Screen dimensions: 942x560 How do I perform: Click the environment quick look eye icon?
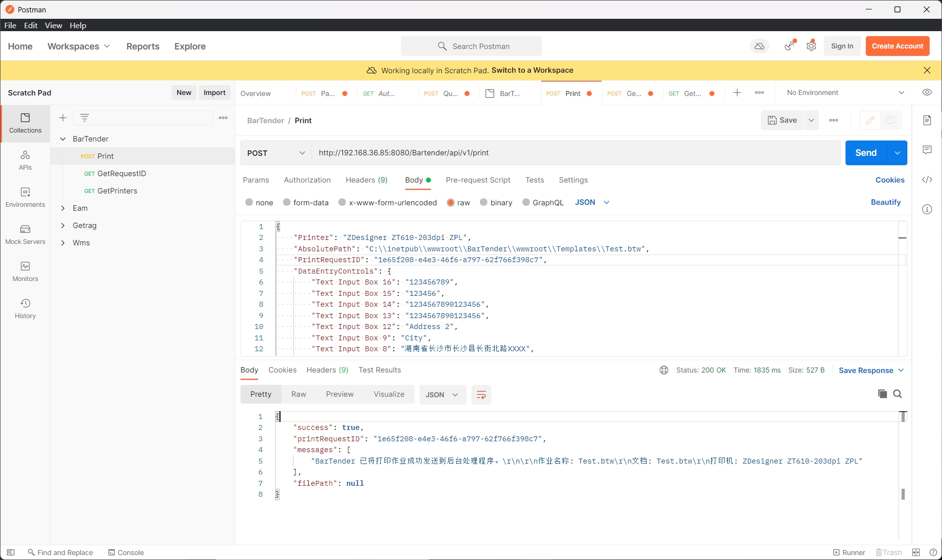[x=927, y=93]
